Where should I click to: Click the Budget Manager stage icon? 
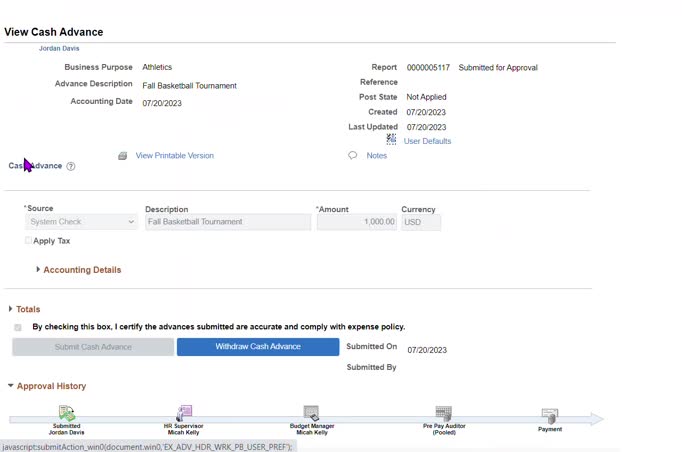[311, 413]
